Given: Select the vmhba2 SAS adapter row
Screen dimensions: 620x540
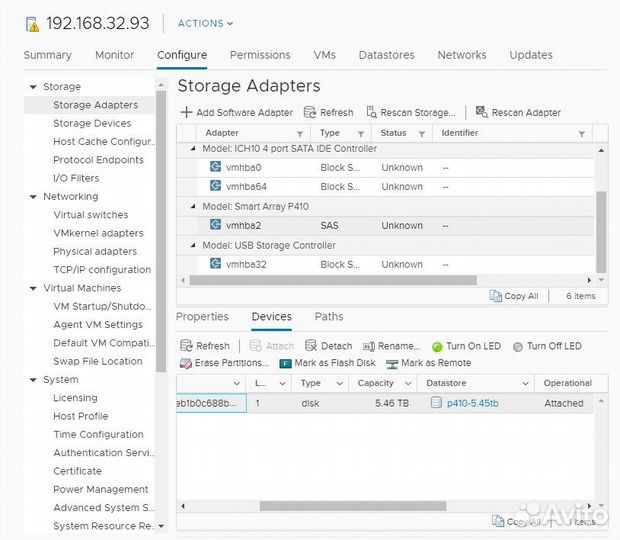Looking at the screenshot, I should click(385, 225).
